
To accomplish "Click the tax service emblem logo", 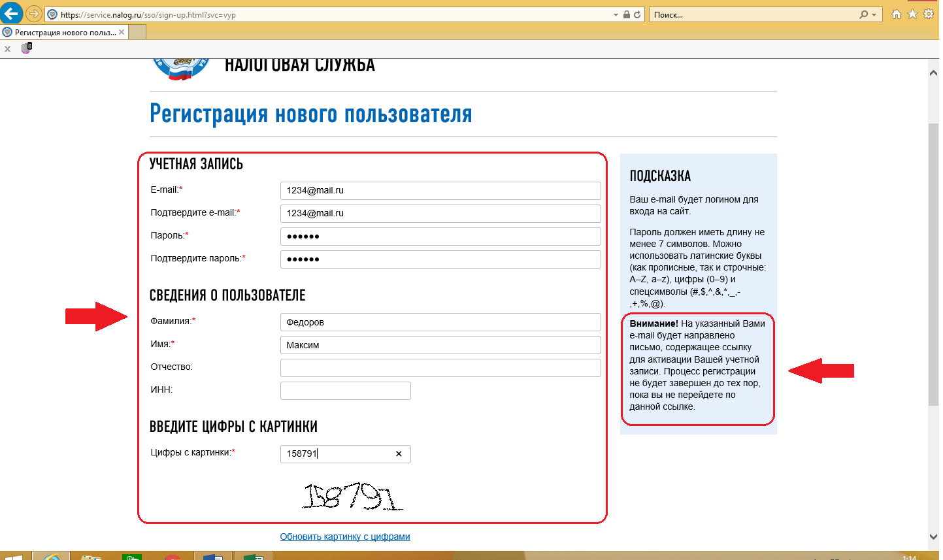I will point(181,68).
